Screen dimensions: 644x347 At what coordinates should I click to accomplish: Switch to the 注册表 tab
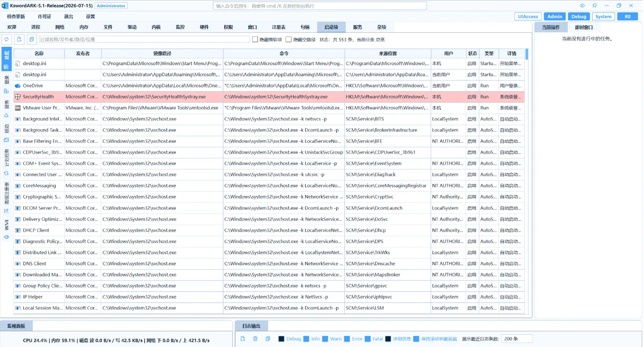279,27
